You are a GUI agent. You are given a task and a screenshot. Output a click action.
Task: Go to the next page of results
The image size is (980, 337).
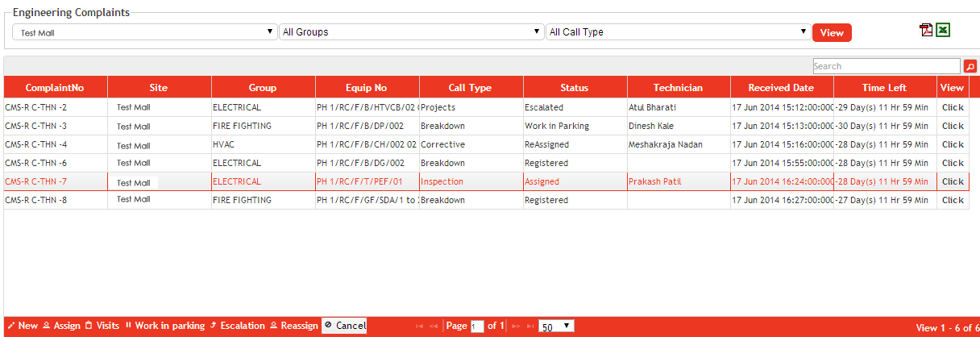[x=516, y=327]
